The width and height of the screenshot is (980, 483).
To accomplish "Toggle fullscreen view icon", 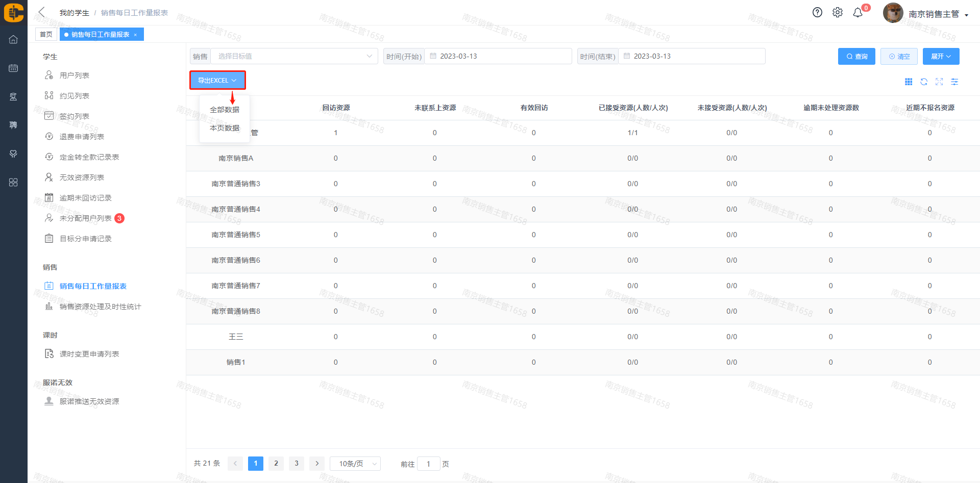I will 939,82.
